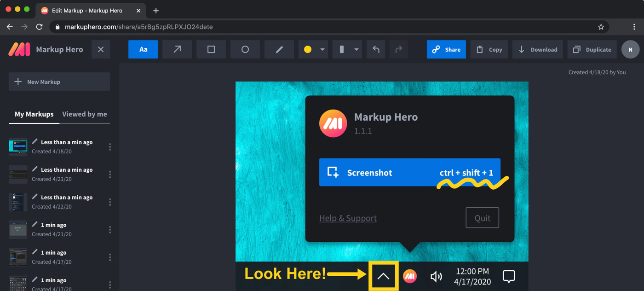Click pencil icon on 4/18/20 markup

pos(35,141)
